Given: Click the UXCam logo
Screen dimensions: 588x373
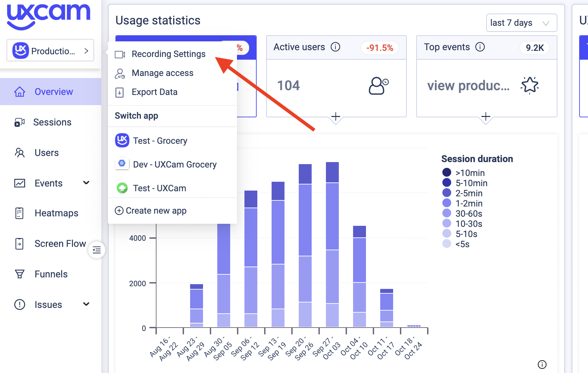Looking at the screenshot, I should (49, 16).
